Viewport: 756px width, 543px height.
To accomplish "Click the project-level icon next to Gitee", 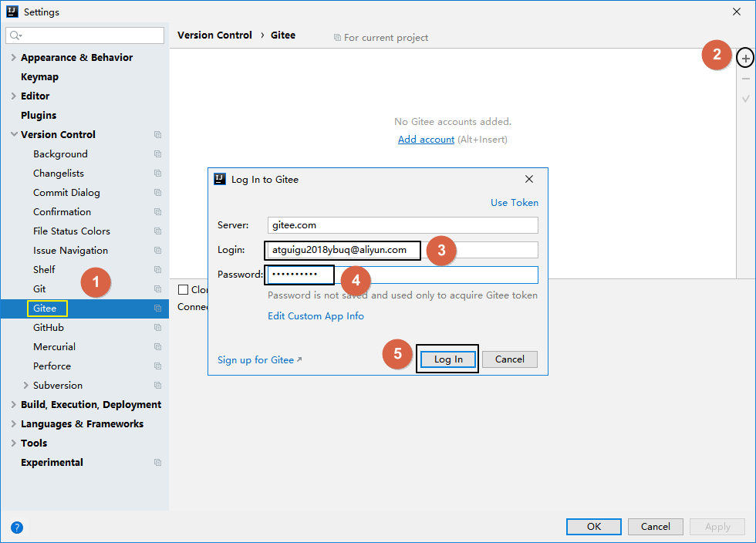I will click(157, 309).
